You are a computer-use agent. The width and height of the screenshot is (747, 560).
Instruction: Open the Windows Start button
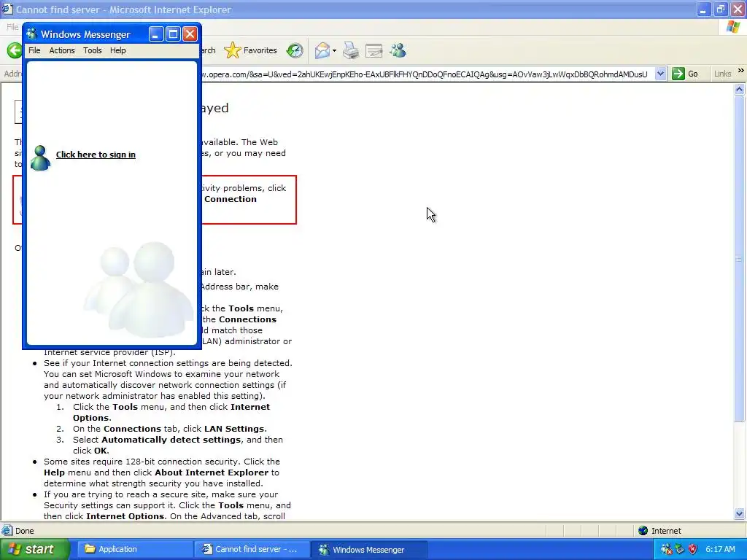coord(35,549)
